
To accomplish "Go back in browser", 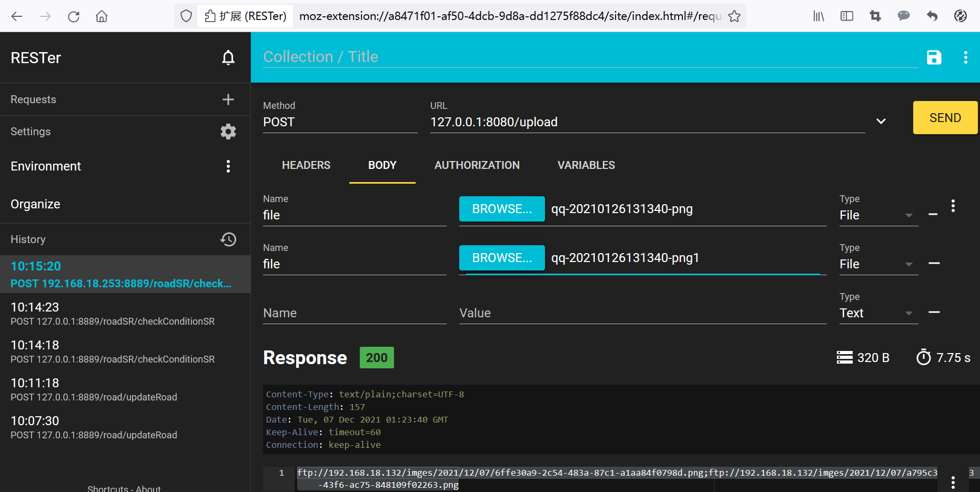I will [17, 16].
